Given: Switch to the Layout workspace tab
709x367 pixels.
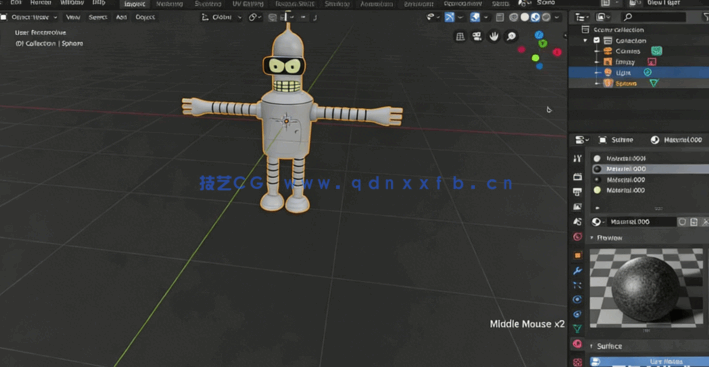Looking at the screenshot, I should click(x=135, y=4).
